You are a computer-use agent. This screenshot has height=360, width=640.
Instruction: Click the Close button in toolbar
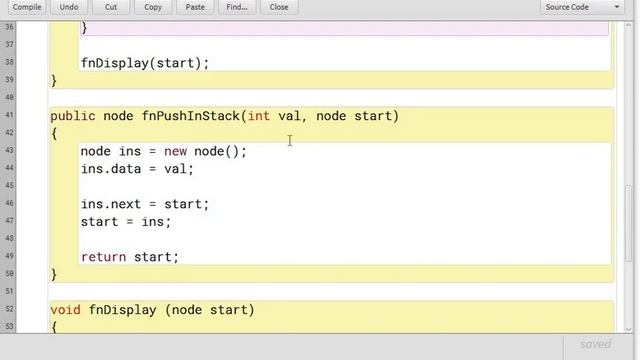[279, 7]
